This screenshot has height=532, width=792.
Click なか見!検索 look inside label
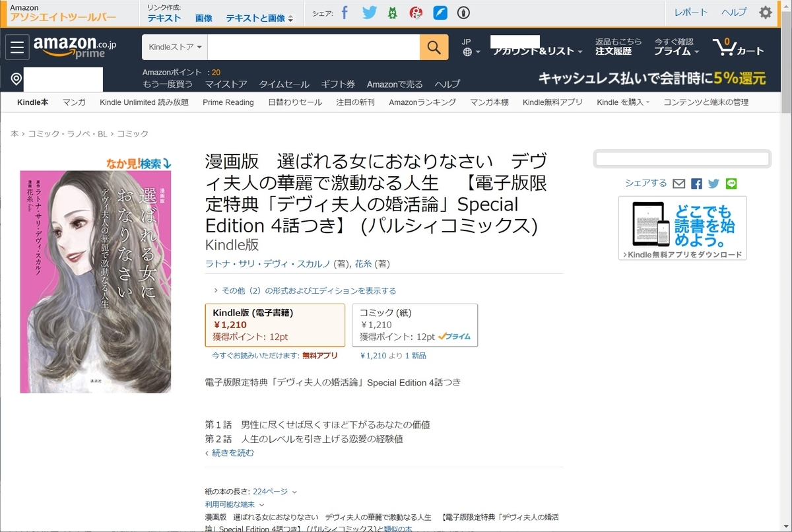139,163
